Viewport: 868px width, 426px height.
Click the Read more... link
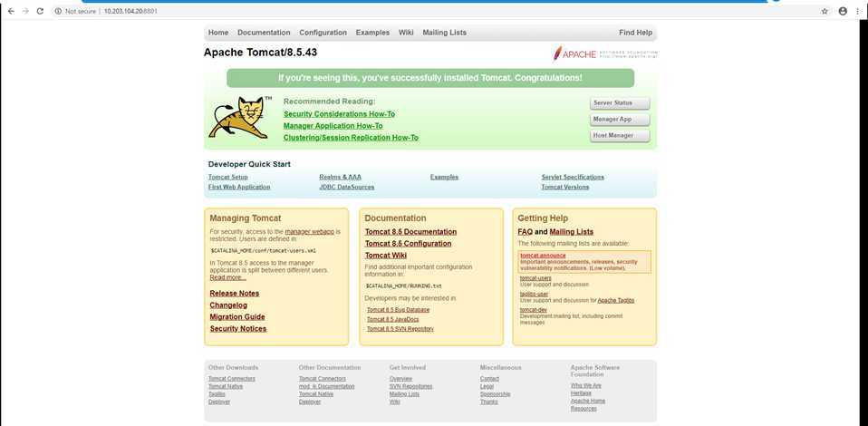tap(227, 277)
